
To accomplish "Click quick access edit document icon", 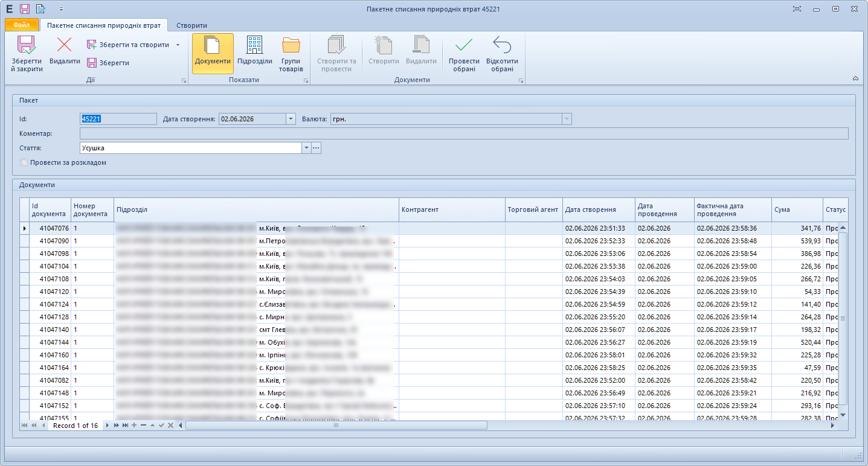I will coord(40,9).
